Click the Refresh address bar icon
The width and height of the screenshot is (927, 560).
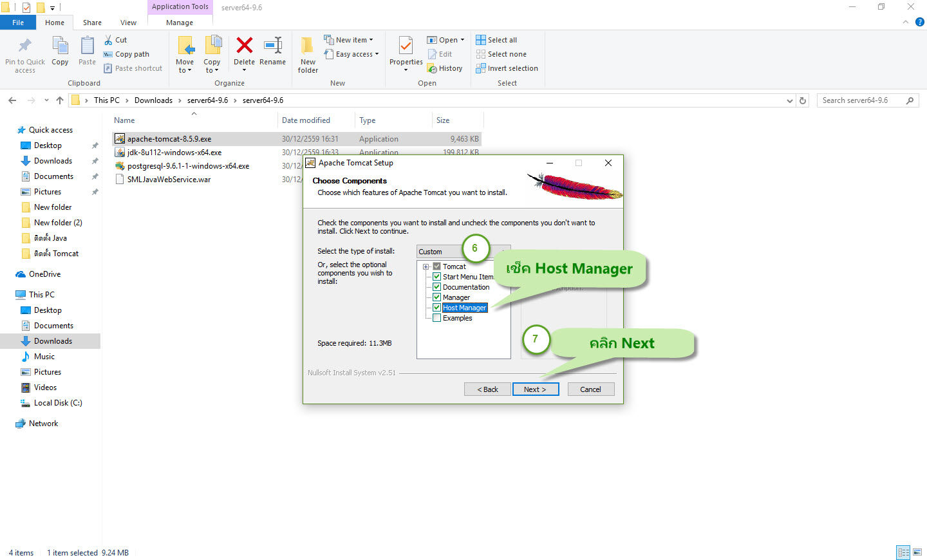tap(803, 100)
